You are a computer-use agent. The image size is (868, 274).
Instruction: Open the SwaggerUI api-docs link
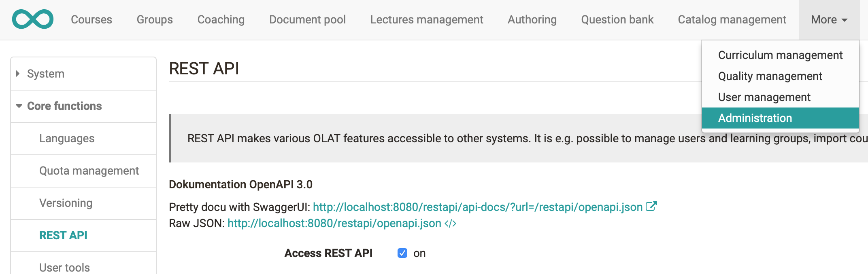coord(477,207)
